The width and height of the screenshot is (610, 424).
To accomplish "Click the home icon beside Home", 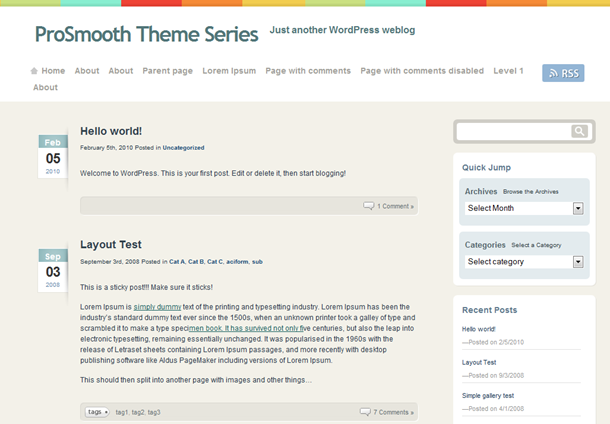I will [x=34, y=71].
